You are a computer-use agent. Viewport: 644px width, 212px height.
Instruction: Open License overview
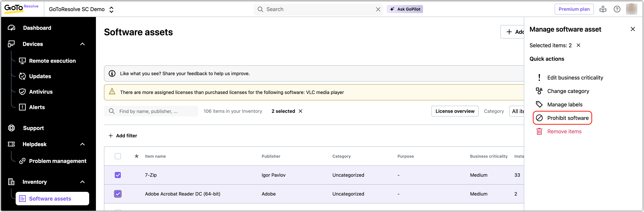pyautogui.click(x=455, y=111)
